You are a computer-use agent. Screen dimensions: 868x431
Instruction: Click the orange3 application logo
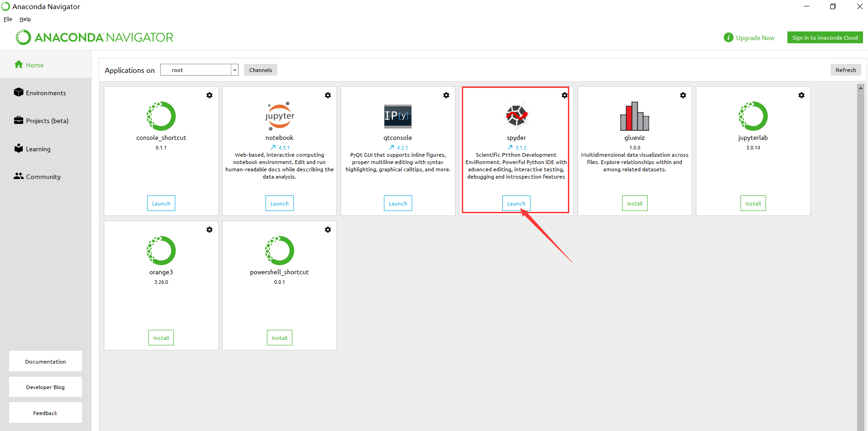pyautogui.click(x=161, y=251)
